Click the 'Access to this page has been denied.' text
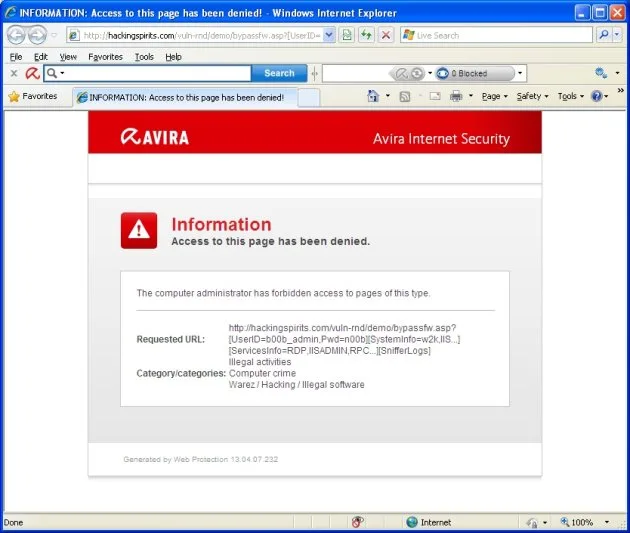The image size is (630, 533). [x=270, y=241]
